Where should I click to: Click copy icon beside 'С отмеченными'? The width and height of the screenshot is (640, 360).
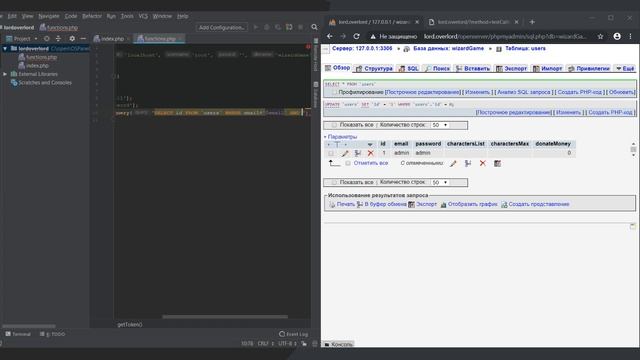468,163
